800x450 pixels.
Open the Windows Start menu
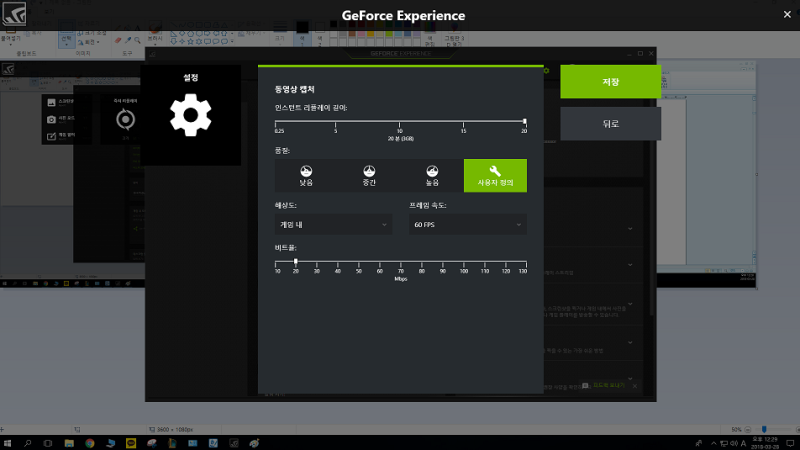point(7,443)
